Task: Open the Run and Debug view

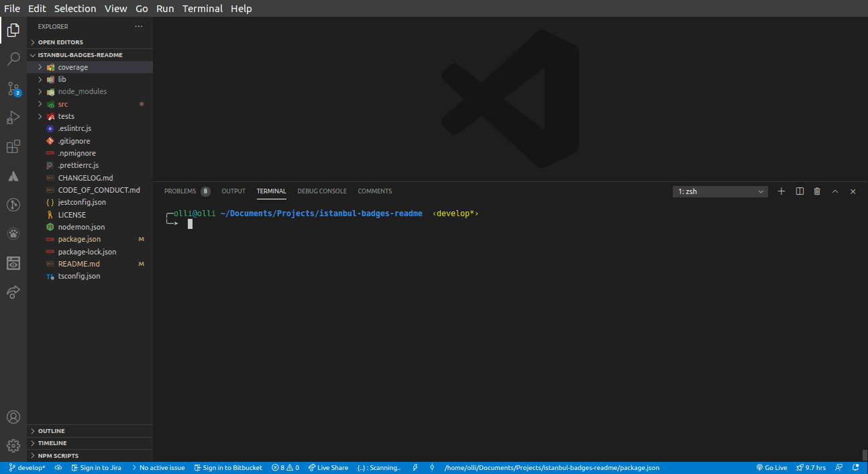Action: pos(13,117)
